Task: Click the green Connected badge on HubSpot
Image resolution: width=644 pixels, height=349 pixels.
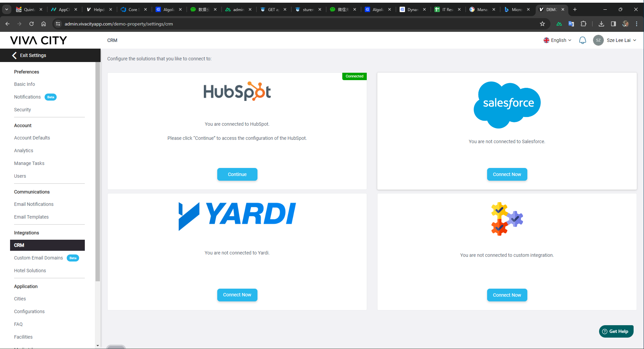Action: [x=354, y=76]
